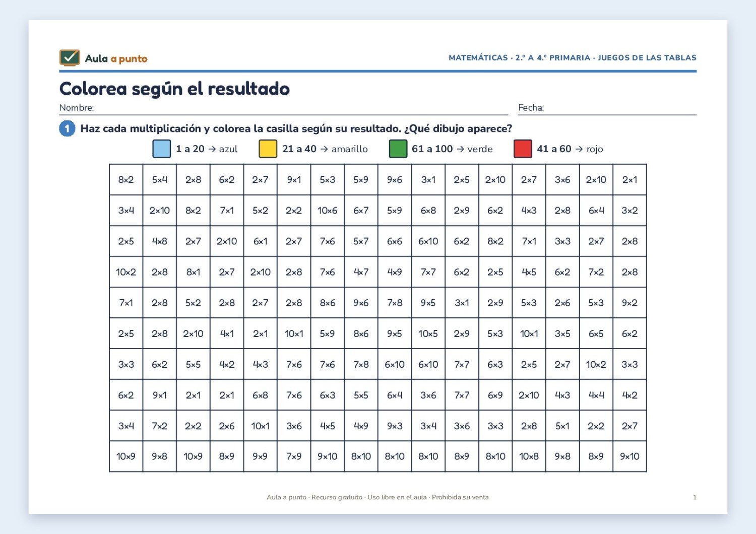The width and height of the screenshot is (756, 534).
Task: Click the grid cell '6×5'
Action: 596,333
